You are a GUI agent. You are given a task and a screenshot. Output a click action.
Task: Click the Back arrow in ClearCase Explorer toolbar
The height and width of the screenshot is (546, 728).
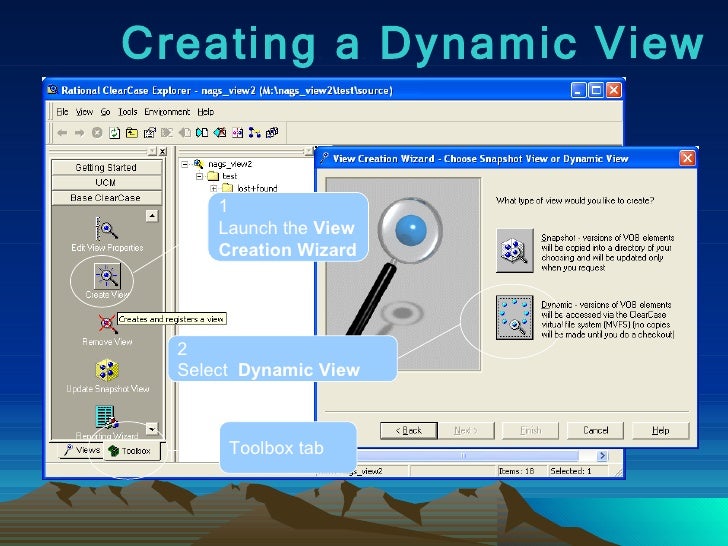tap(62, 133)
